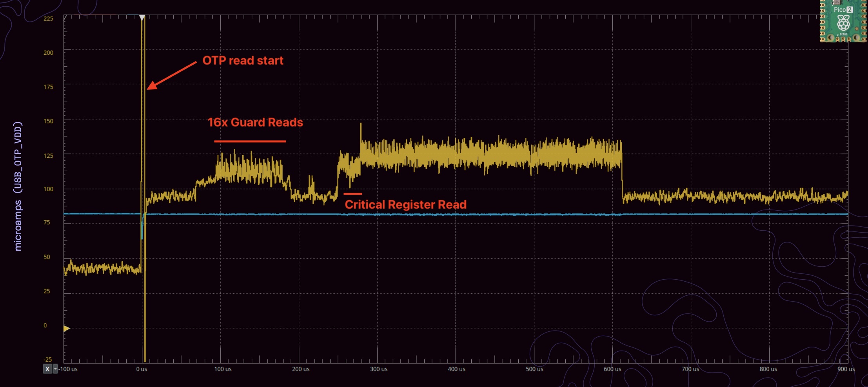Click the "Critical Register Read" annotation text

click(x=405, y=204)
